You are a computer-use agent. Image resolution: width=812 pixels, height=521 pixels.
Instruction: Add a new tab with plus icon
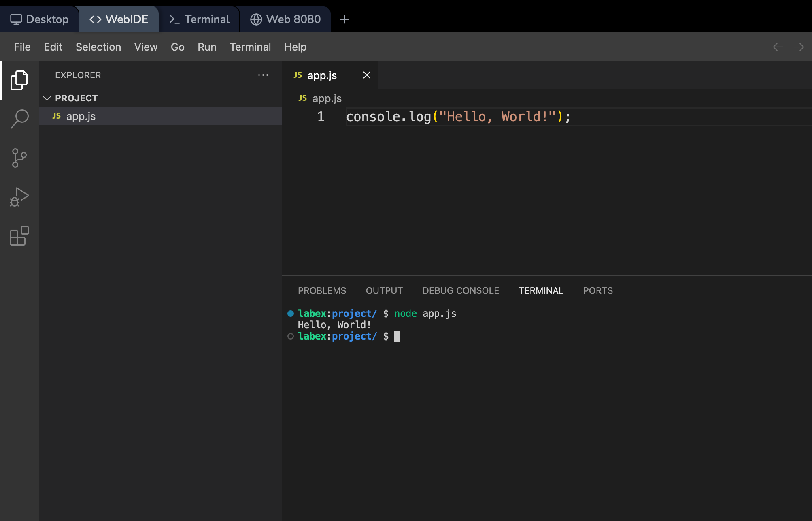coord(344,19)
